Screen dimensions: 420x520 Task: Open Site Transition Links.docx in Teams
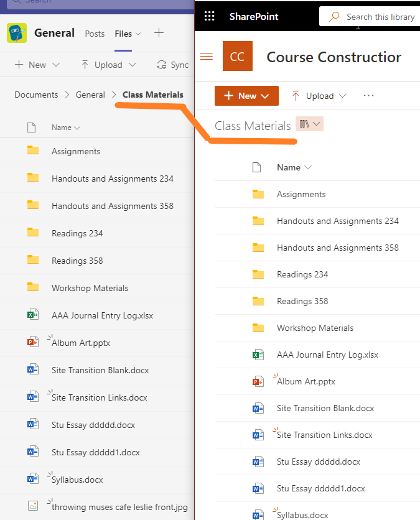coord(99,397)
